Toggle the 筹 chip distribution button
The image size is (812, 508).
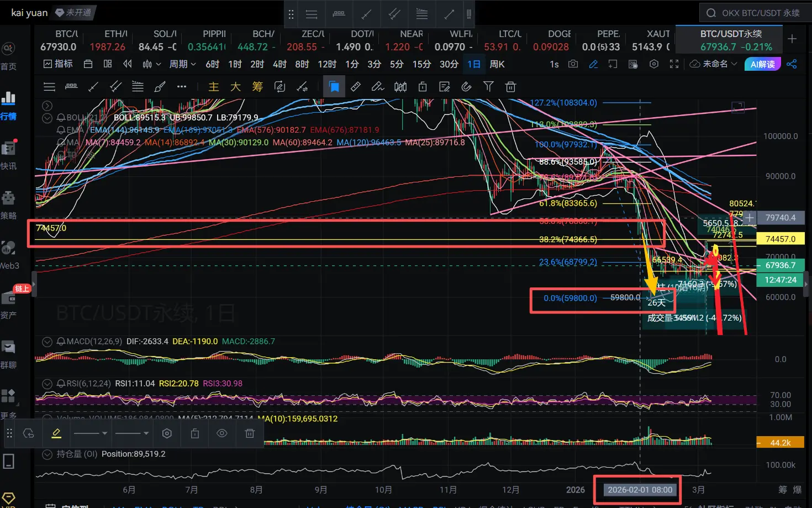point(257,87)
